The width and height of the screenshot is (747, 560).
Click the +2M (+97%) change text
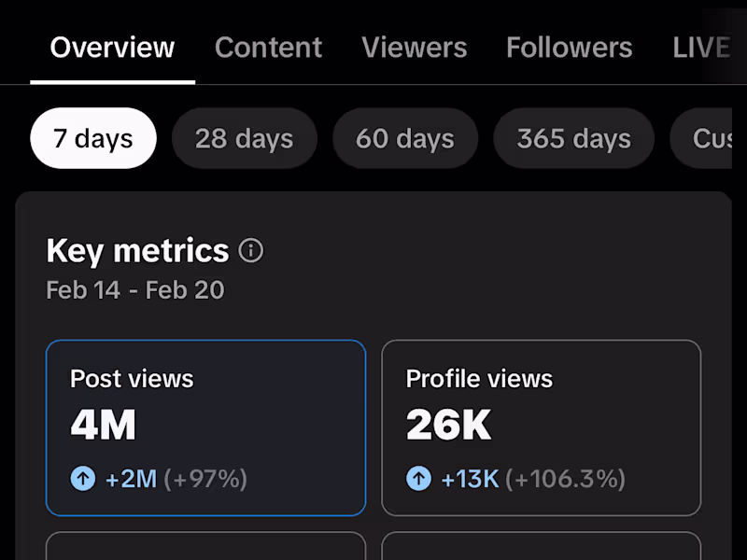click(x=176, y=479)
